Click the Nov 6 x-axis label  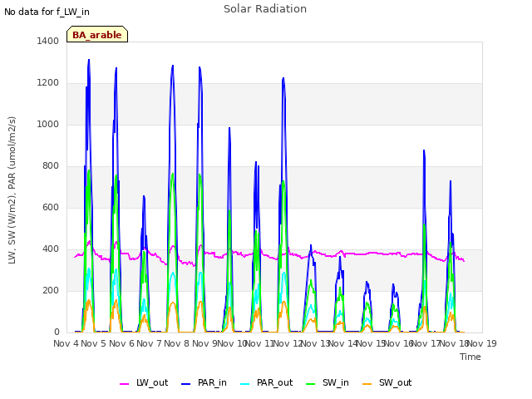click(x=121, y=343)
